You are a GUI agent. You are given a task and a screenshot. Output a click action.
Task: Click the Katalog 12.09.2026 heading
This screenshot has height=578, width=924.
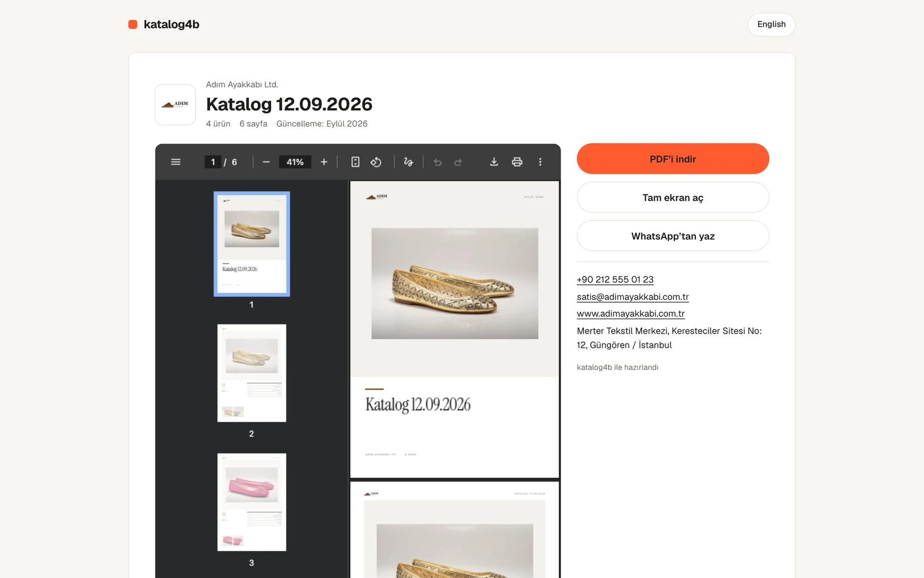pos(289,104)
